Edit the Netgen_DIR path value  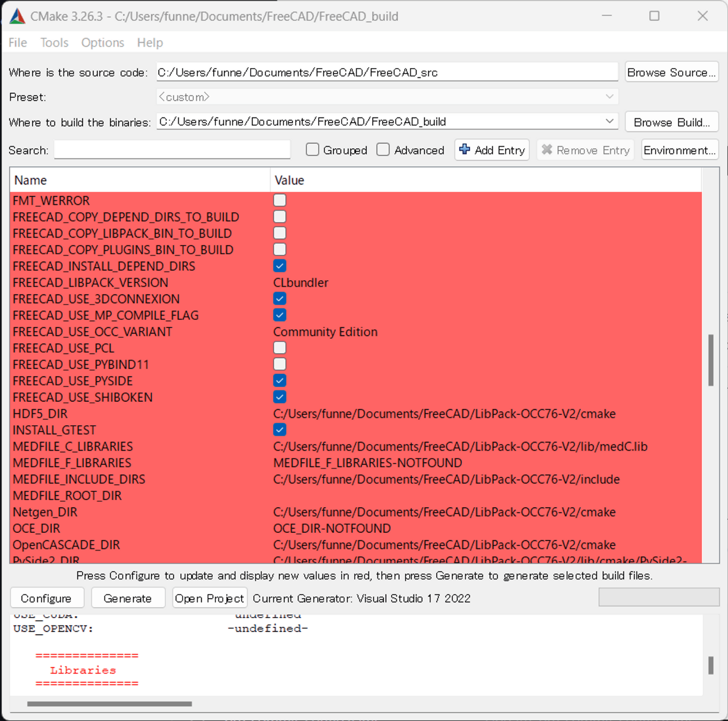click(x=445, y=512)
